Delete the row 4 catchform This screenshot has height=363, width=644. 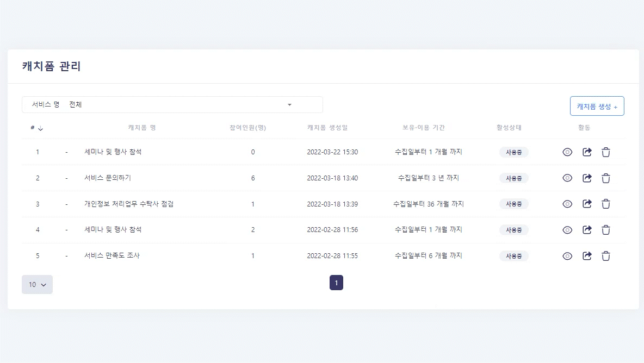606,230
